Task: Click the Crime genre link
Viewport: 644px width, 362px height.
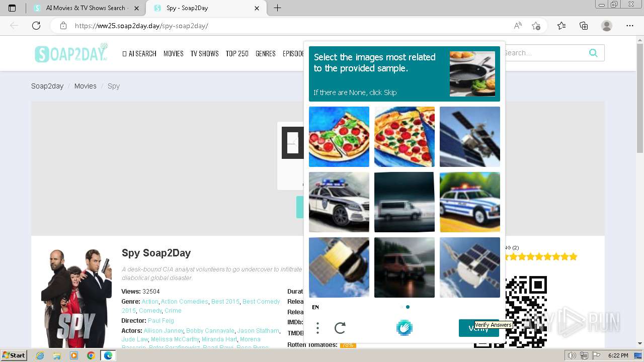Action: pyautogui.click(x=173, y=311)
